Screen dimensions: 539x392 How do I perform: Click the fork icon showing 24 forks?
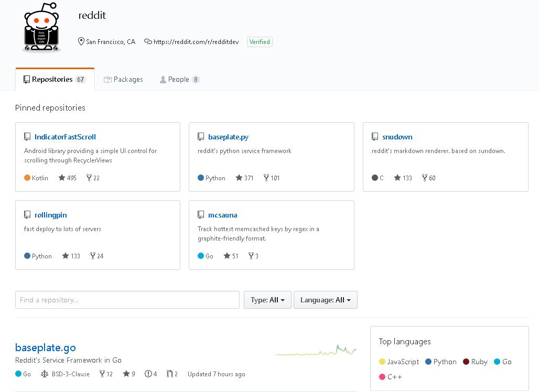tap(93, 256)
